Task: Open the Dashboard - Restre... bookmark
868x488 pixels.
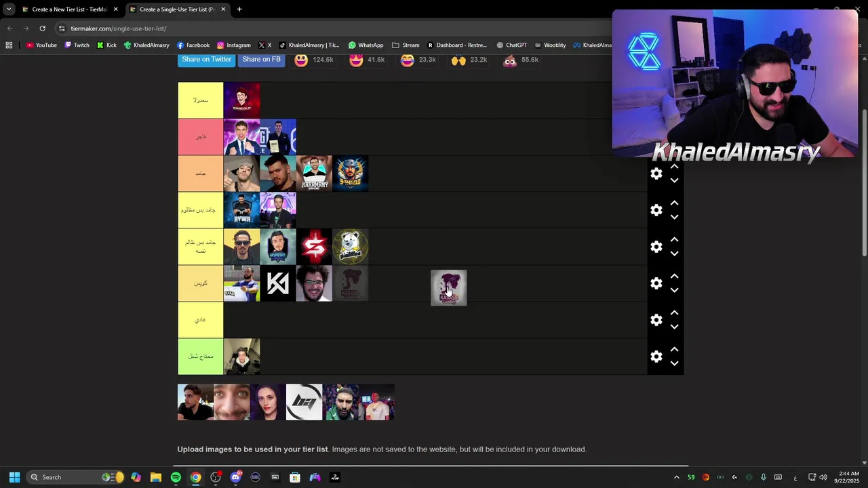Action: point(456,45)
